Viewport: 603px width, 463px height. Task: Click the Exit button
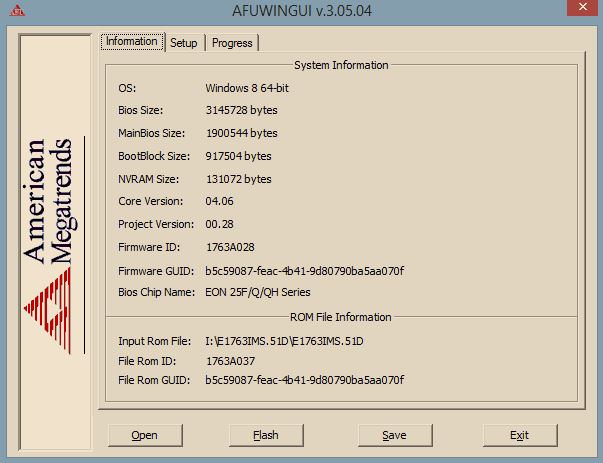point(520,435)
